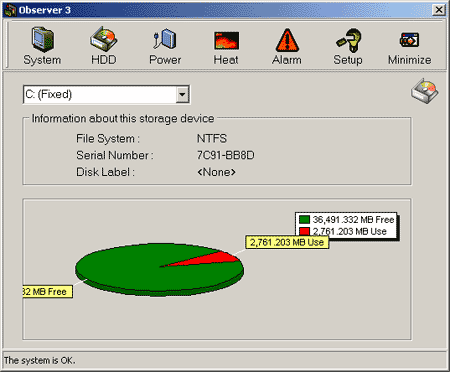Close the Observer 3 window
The image size is (450, 372).
[439, 10]
